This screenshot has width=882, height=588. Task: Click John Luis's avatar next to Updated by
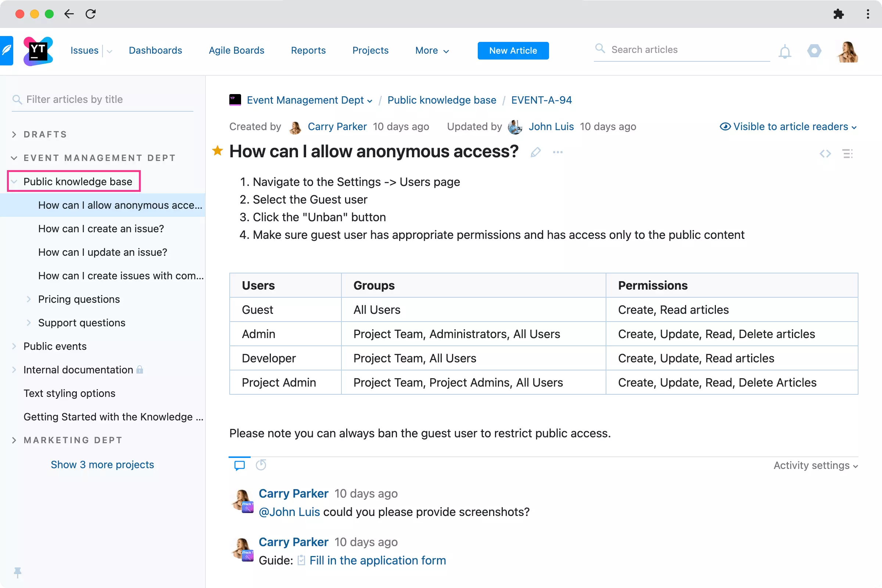tap(515, 127)
